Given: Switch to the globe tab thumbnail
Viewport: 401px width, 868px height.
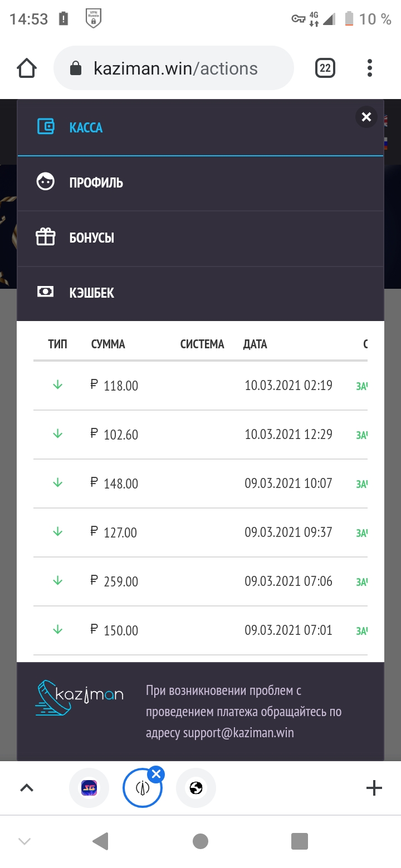Looking at the screenshot, I should (x=195, y=787).
